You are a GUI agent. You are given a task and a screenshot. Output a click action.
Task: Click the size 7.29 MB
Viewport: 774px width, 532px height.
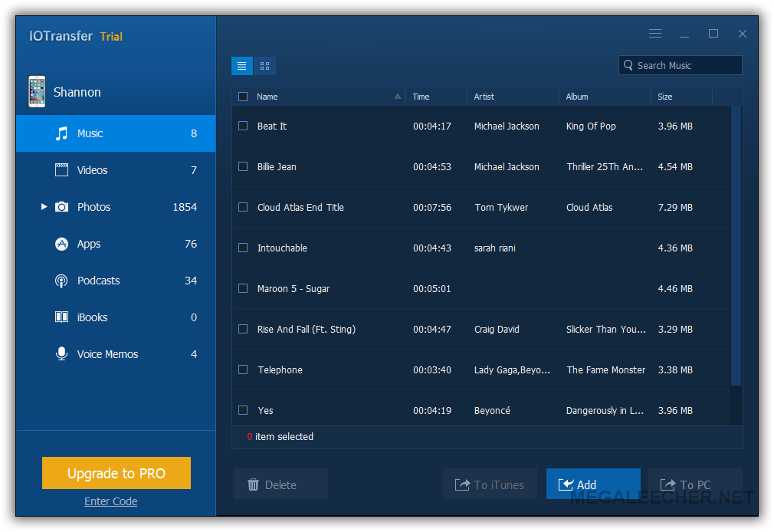tap(675, 208)
